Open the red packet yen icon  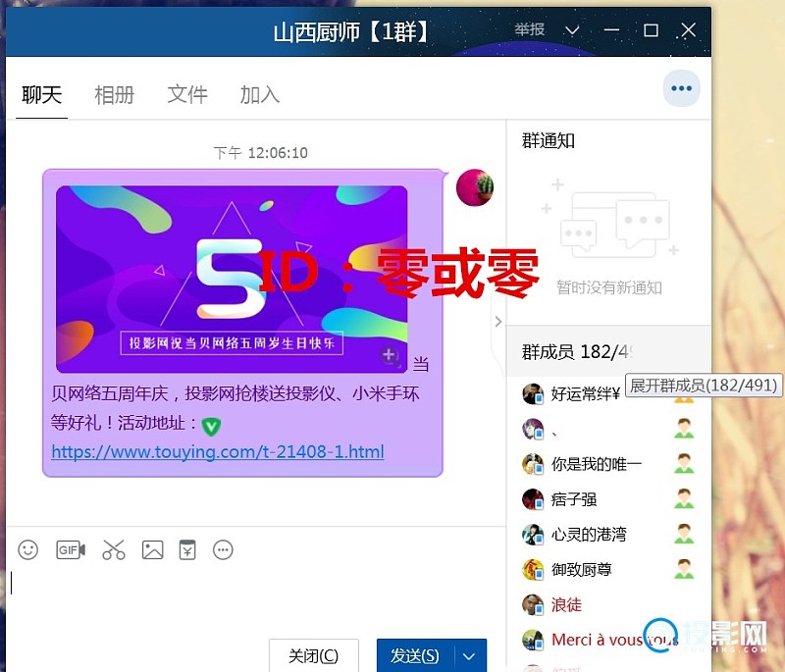187,549
